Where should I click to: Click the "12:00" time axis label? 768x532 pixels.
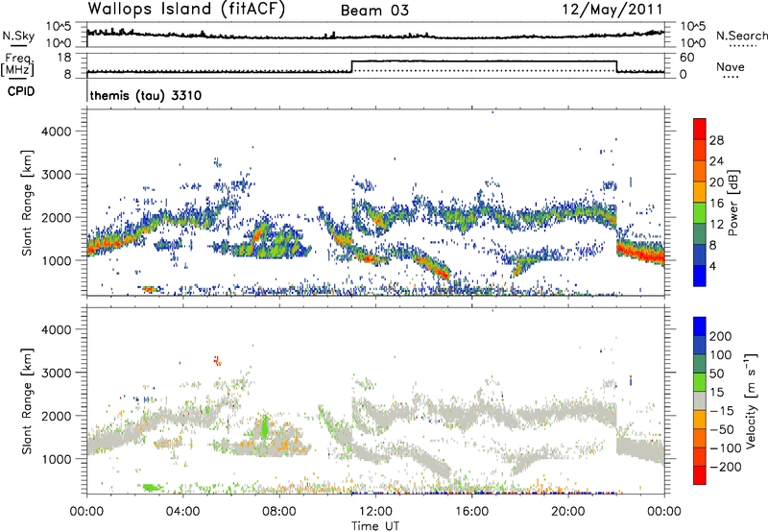click(375, 512)
